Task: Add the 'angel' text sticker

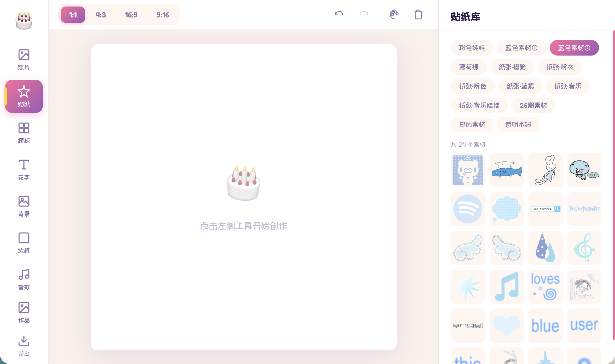Action: click(x=468, y=326)
